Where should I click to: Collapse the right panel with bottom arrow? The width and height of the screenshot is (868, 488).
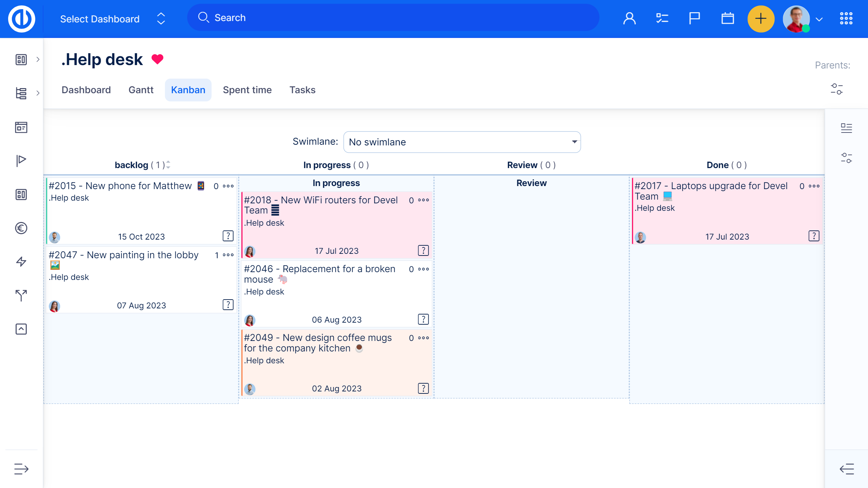[847, 469]
